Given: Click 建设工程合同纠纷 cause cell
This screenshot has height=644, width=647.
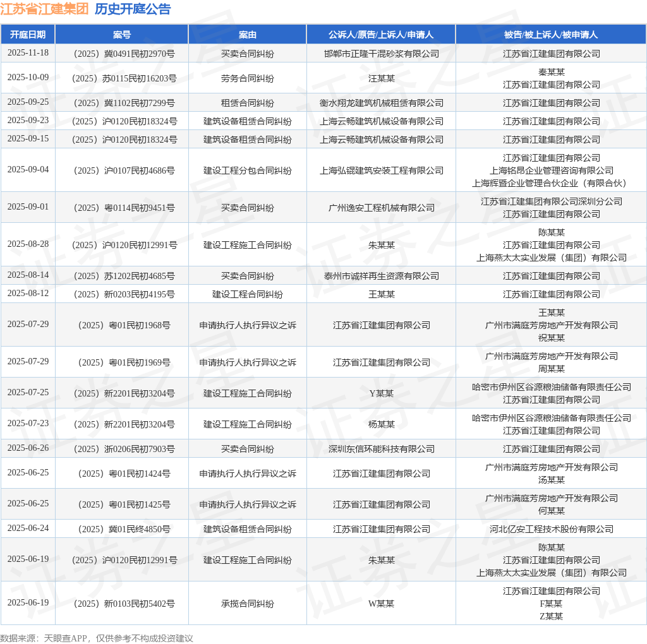Looking at the screenshot, I should [247, 294].
